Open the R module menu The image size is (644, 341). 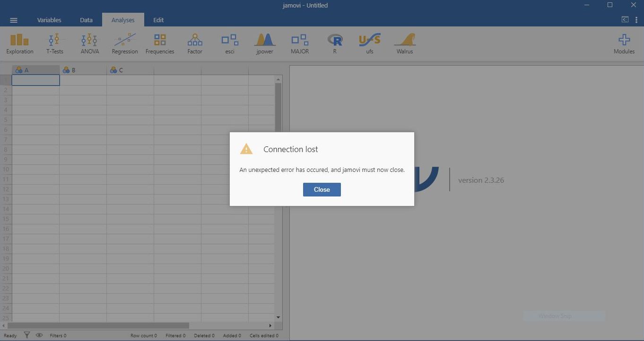click(x=335, y=43)
